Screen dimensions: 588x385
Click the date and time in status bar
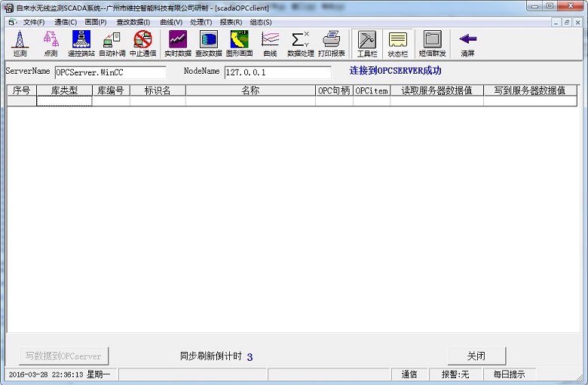pyautogui.click(x=60, y=374)
